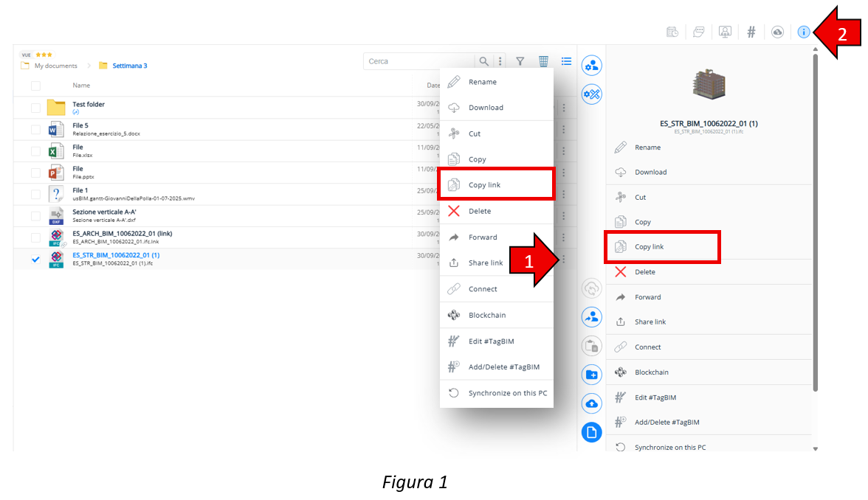The image size is (868, 500).
Task: Click the magnifier search icon
Action: click(484, 62)
